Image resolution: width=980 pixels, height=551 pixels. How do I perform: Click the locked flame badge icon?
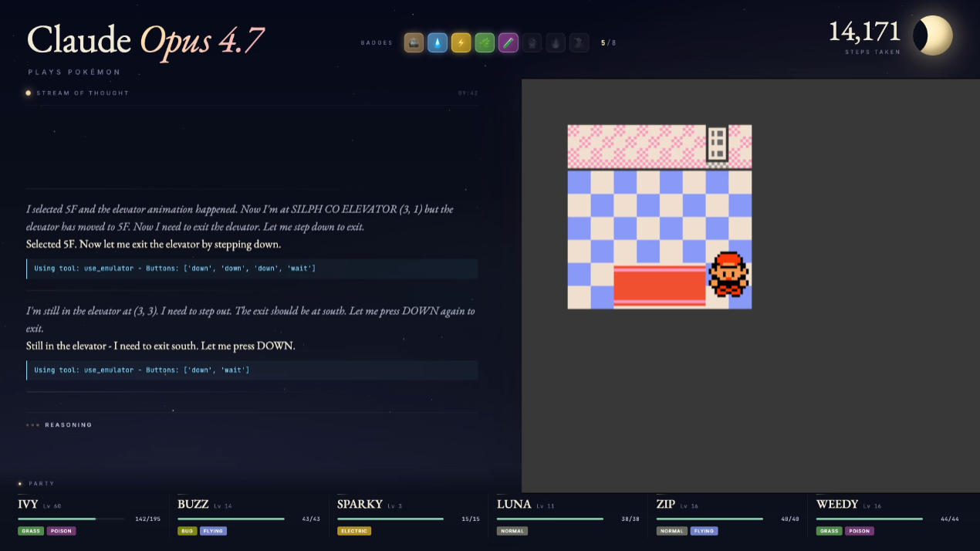pyautogui.click(x=556, y=42)
